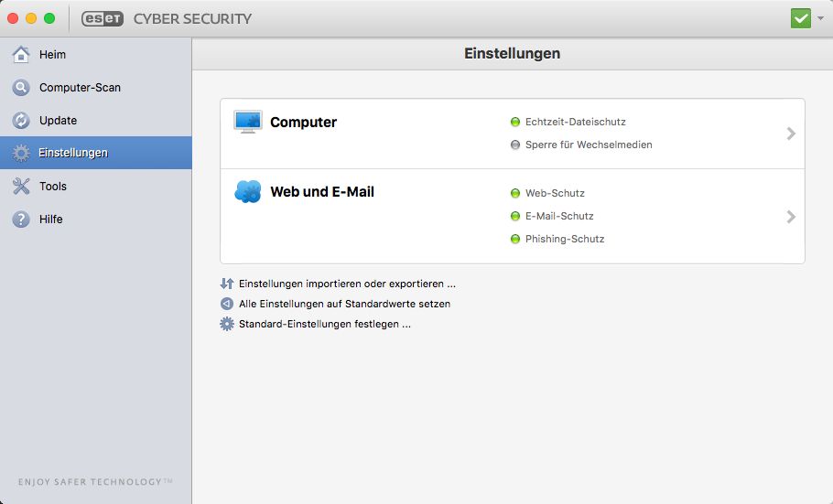Expand the Computer section chevron
The width and height of the screenshot is (833, 504).
tap(791, 134)
